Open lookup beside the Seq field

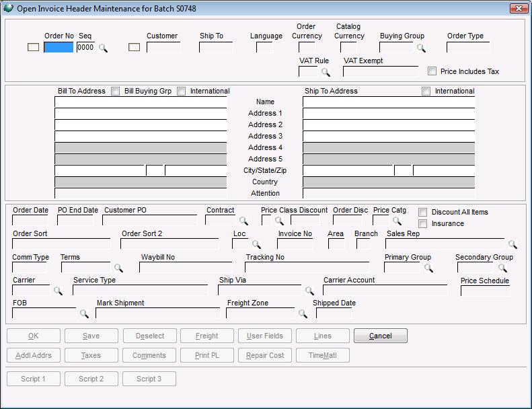[x=103, y=48]
